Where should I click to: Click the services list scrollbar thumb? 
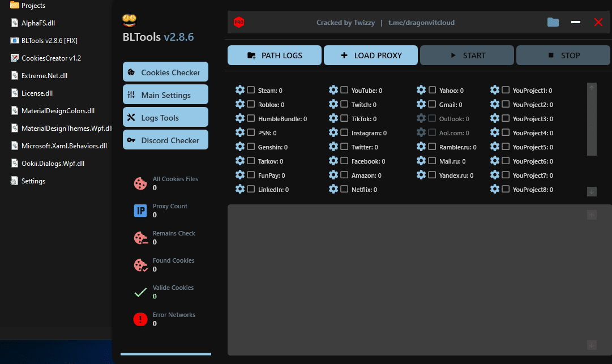[592, 124]
